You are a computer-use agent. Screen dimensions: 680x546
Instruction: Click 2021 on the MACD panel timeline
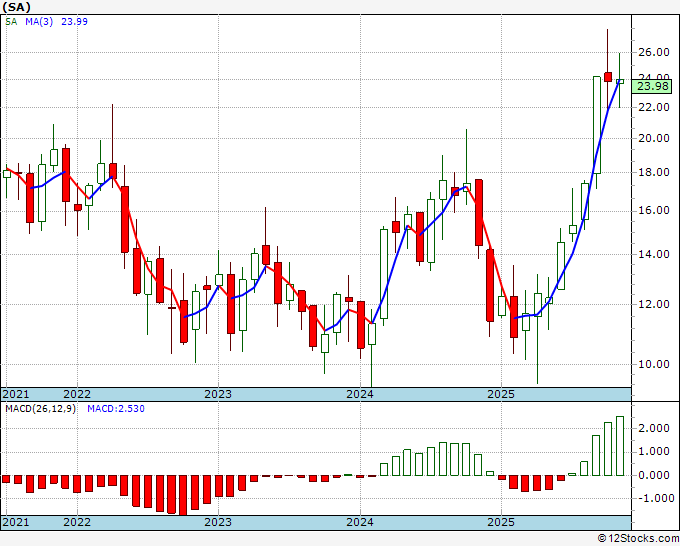16,522
